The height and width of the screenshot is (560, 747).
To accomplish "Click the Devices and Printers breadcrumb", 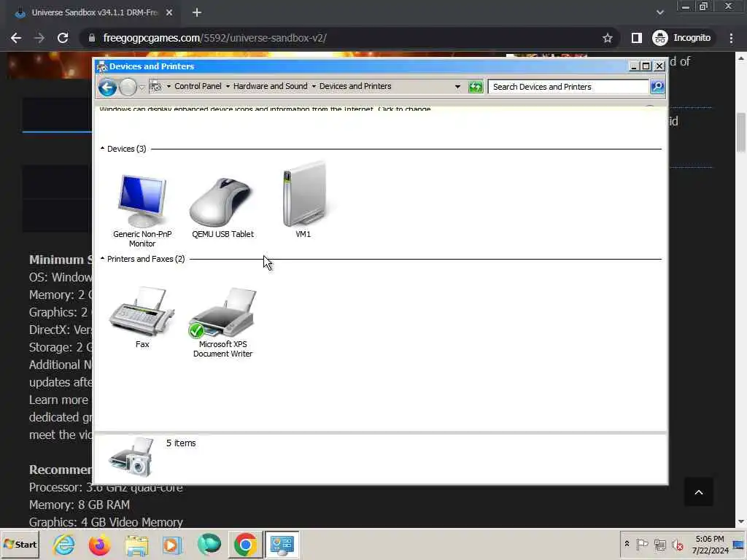I will click(355, 86).
